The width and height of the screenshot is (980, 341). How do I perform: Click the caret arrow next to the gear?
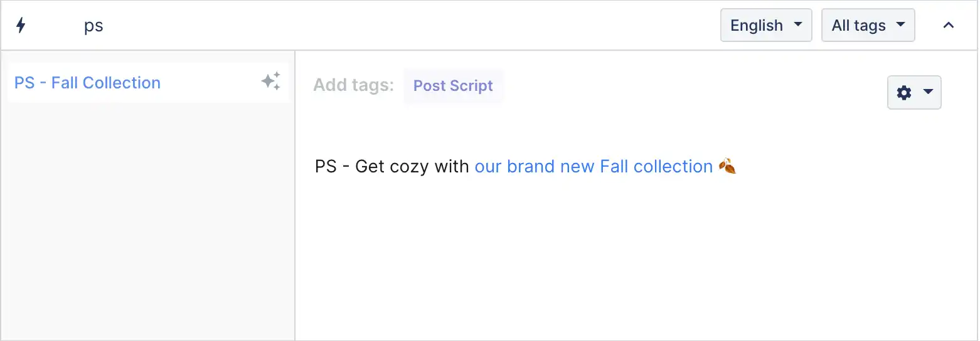(x=928, y=93)
